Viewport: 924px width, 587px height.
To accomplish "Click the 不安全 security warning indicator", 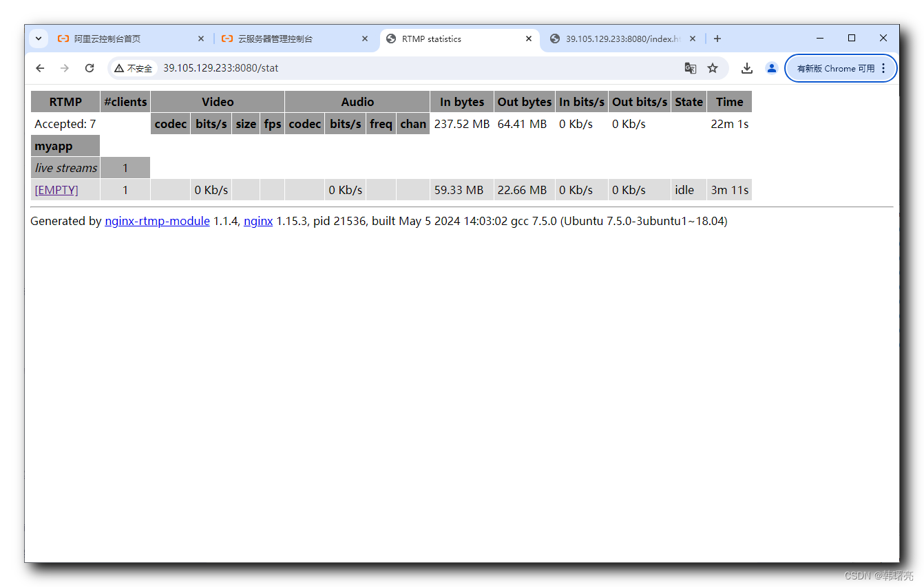I will 133,68.
